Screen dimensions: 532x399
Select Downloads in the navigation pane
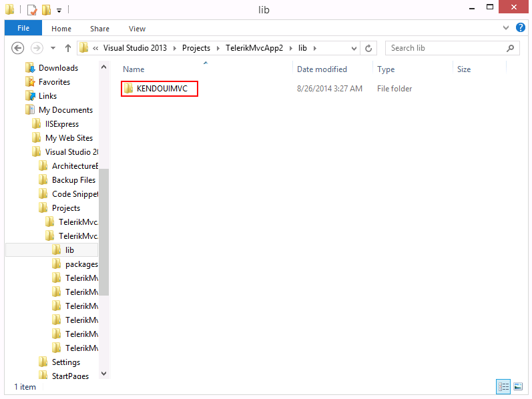coord(58,68)
